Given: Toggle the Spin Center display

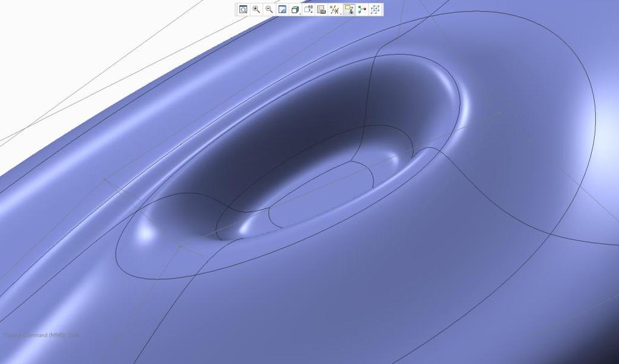Looking at the screenshot, I should click(x=362, y=10).
